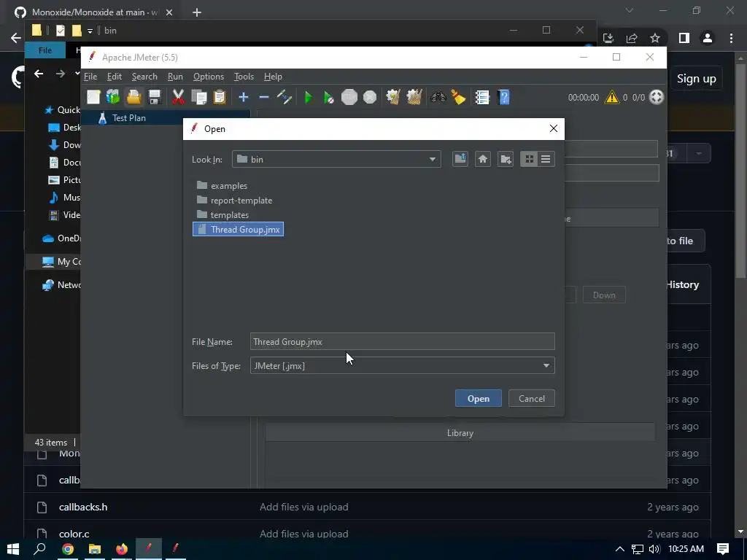The height and width of the screenshot is (560, 747).
Task: Select the templates folder
Action: [x=222, y=215]
